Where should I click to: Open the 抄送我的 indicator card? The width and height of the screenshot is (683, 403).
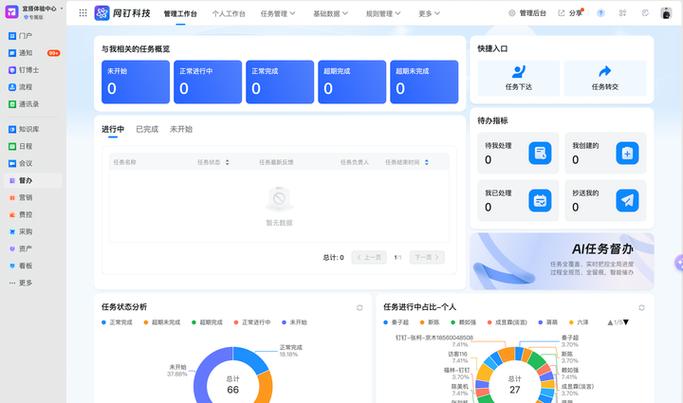click(x=605, y=200)
